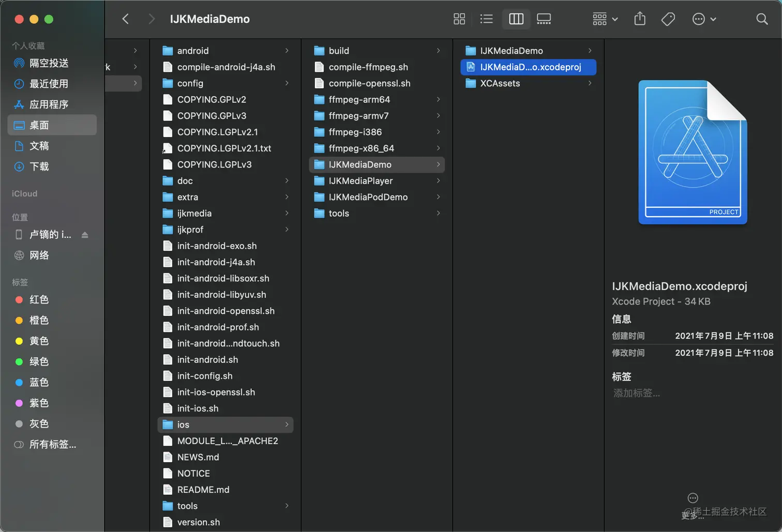Open 下载 (Downloads) in sidebar
782x532 pixels.
click(x=52, y=166)
